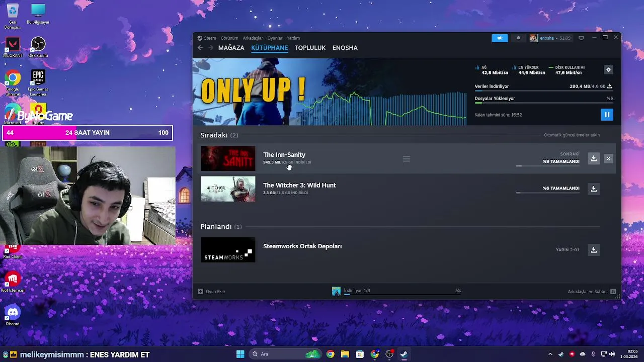Screen dimensions: 644x362
Task: Click The Inn-Sanity title text
Action: [x=284, y=155]
